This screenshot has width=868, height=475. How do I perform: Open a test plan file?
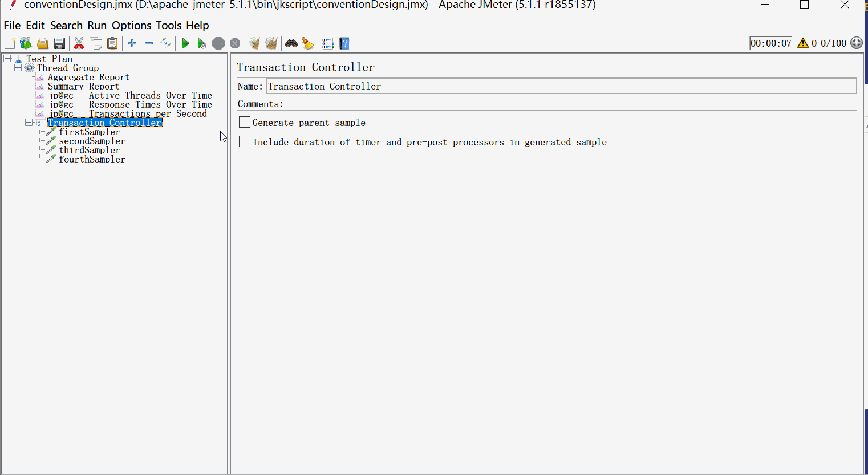(43, 43)
